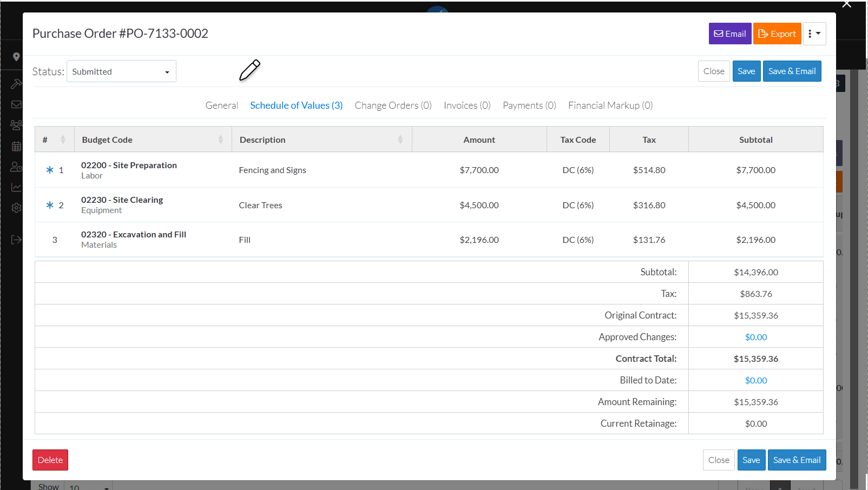This screenshot has width=868, height=490.
Task: Click the Tax Code column header
Action: 578,140
